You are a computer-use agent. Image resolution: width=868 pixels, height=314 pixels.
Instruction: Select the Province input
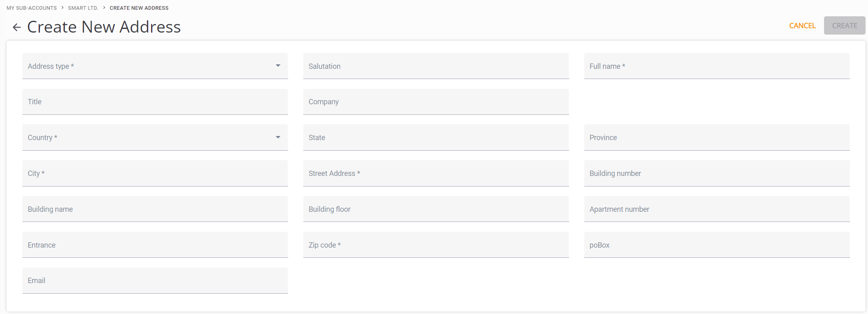[717, 138]
